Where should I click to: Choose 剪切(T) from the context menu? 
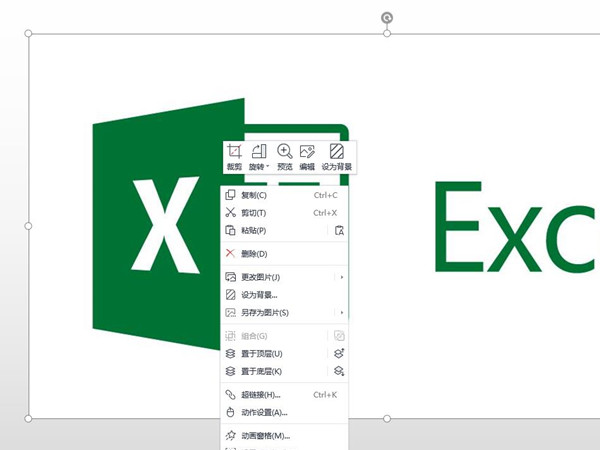pyautogui.click(x=284, y=213)
